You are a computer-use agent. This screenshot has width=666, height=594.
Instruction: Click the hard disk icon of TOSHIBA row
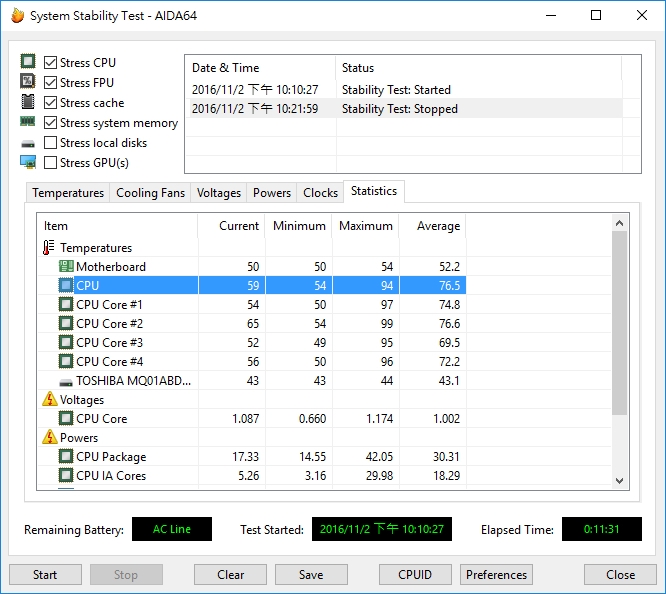click(66, 383)
